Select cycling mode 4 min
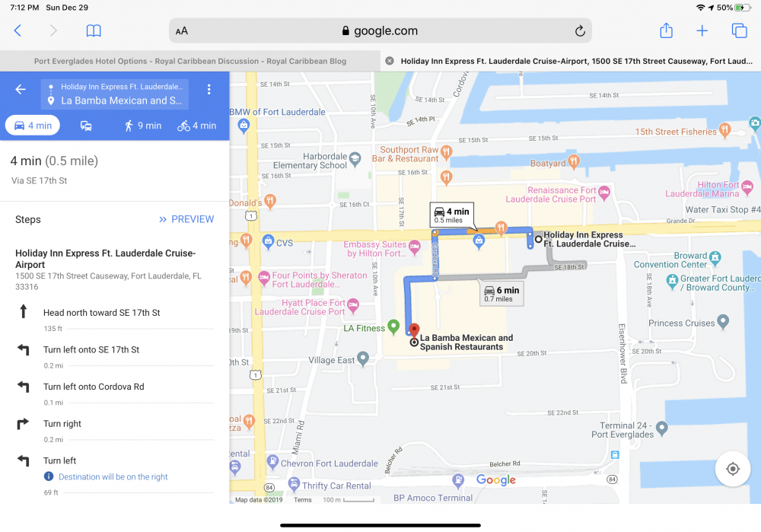Viewport: 761px width, 532px height. [x=196, y=126]
